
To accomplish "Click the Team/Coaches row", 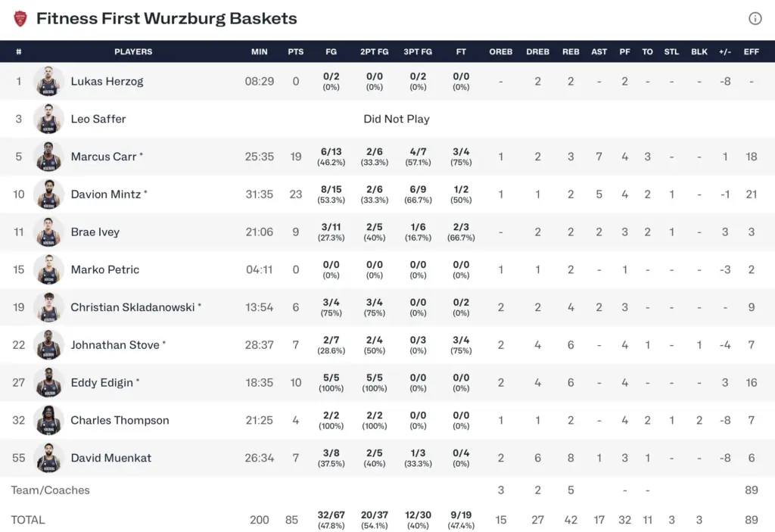I will [50, 490].
